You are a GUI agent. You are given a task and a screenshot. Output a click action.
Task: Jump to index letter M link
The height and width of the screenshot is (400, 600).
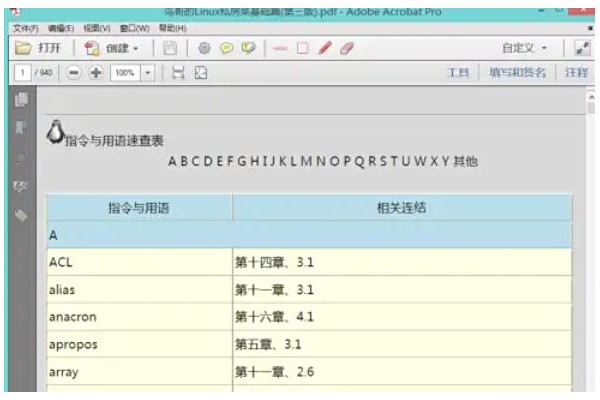pyautogui.click(x=306, y=161)
